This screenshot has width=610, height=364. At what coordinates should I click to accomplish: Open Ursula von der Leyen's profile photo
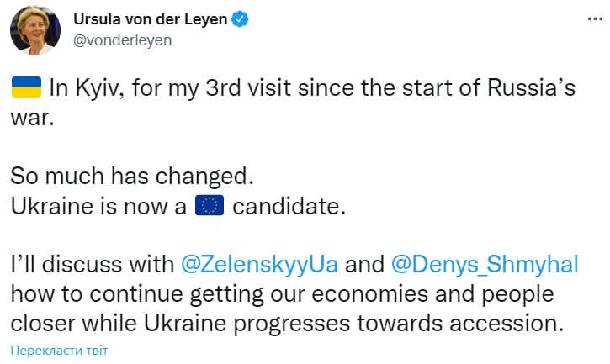(34, 29)
